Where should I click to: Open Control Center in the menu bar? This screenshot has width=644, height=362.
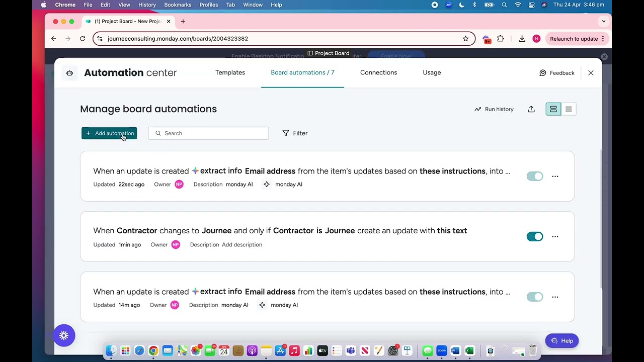(x=531, y=5)
